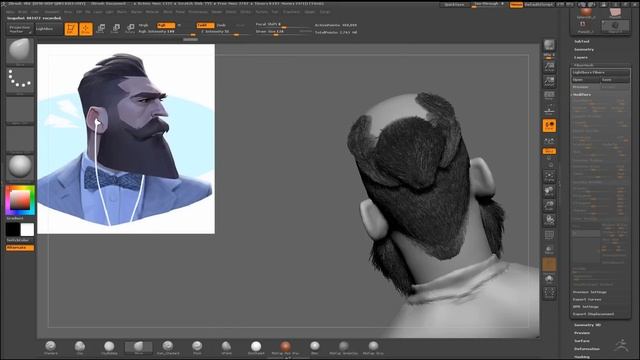
Task: Toggle the Mrgb button
Action: coord(144,25)
